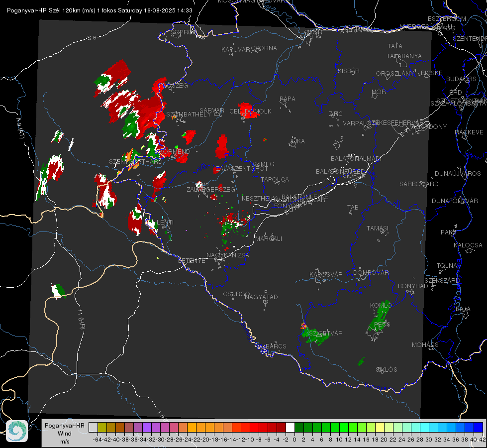Select the KAPUVAR town label

236,50
